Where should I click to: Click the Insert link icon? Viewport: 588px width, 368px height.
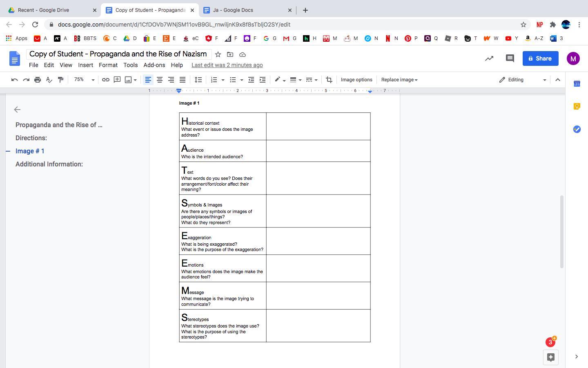[105, 80]
